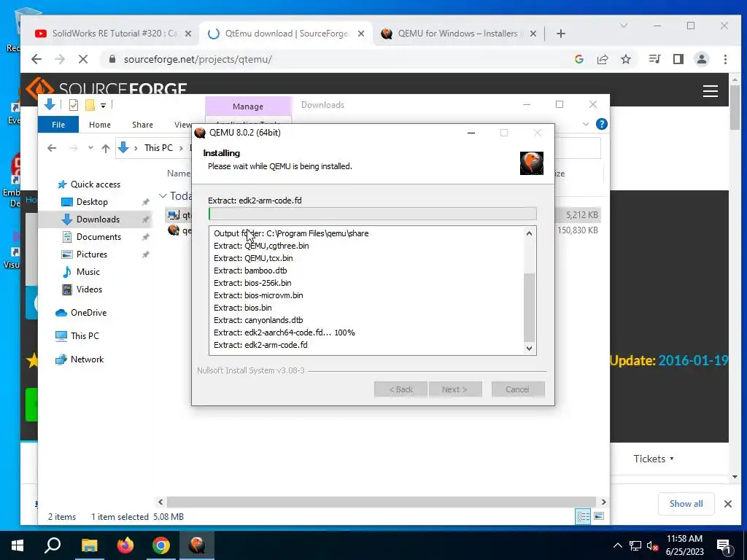The image size is (747, 560).
Task: Open the Chrome three-dot menu
Action: (725, 59)
